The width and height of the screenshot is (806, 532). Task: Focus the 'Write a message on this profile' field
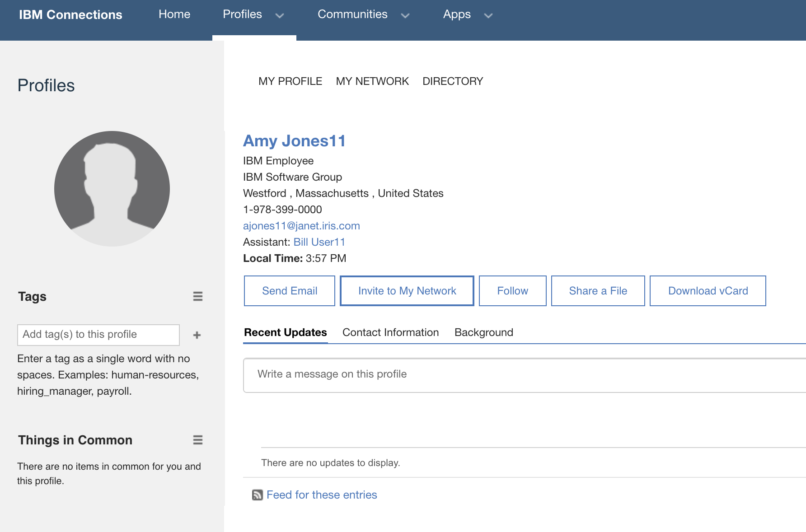[524, 375]
